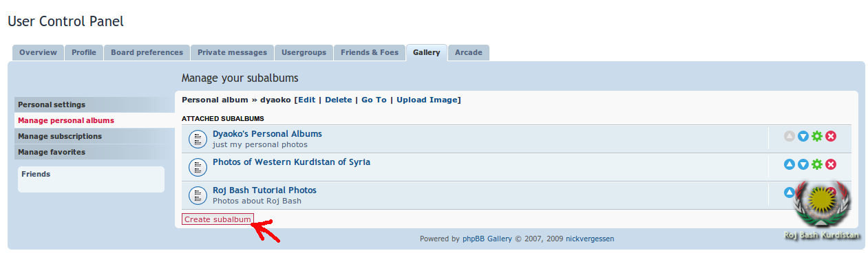Viewport: 868px width, 253px height.
Task: Move Photos of Western Kurdistan up
Action: click(x=790, y=164)
